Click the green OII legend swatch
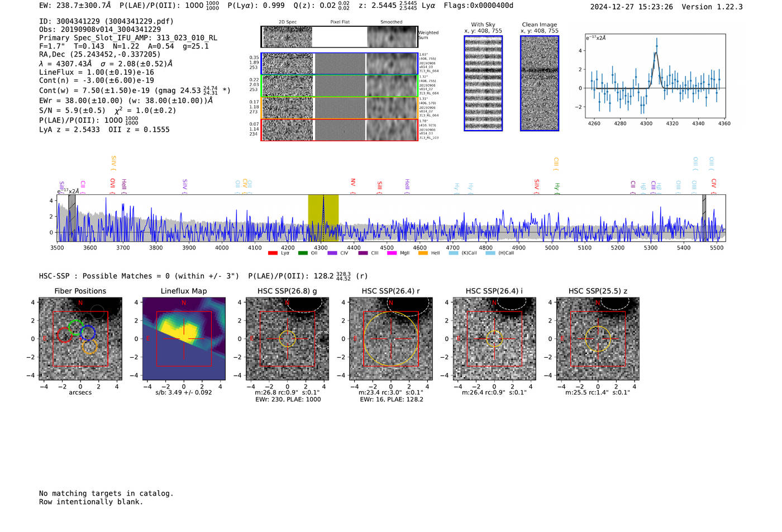Image resolution: width=782 pixels, height=532 pixels. (303, 253)
